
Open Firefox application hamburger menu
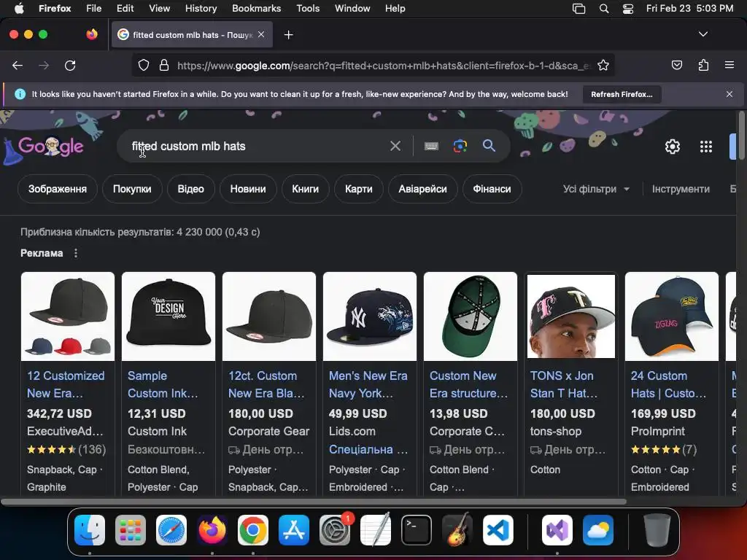point(729,65)
